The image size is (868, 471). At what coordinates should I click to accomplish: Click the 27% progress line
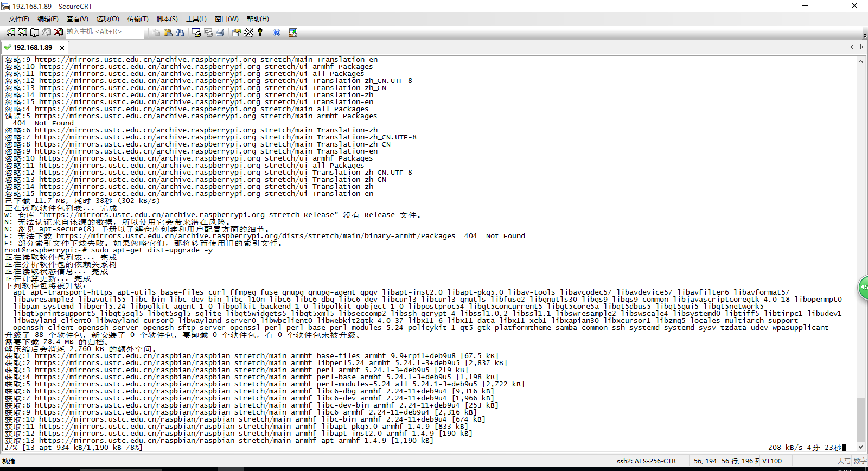click(x=74, y=448)
